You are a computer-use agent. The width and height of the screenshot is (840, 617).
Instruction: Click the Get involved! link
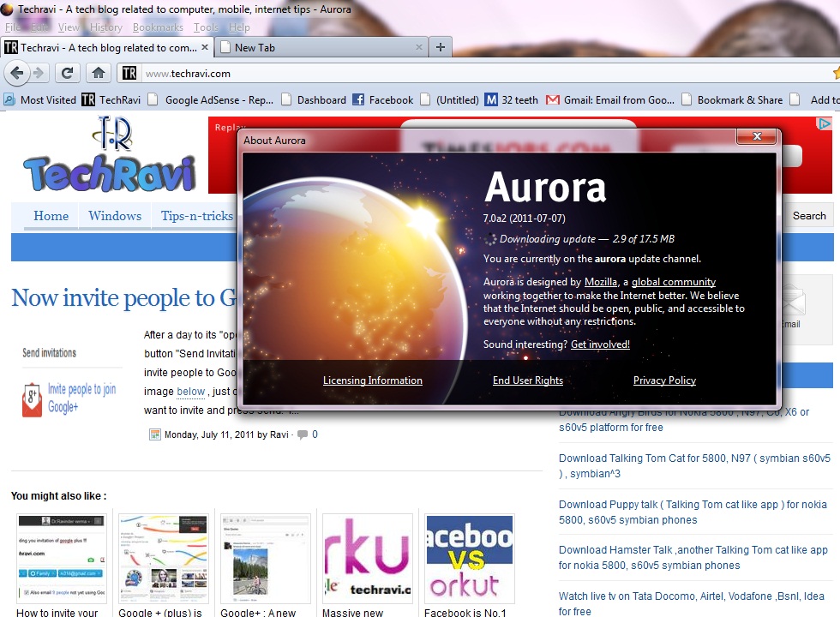click(x=600, y=344)
